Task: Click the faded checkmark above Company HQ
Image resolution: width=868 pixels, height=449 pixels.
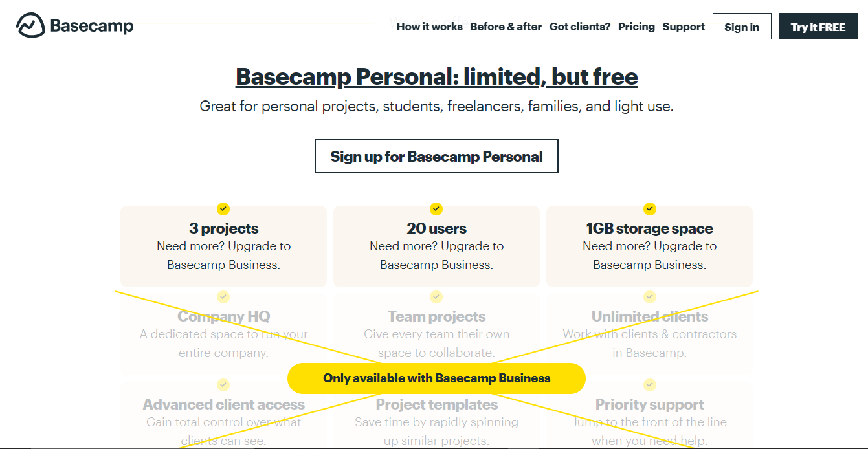Action: click(x=223, y=297)
